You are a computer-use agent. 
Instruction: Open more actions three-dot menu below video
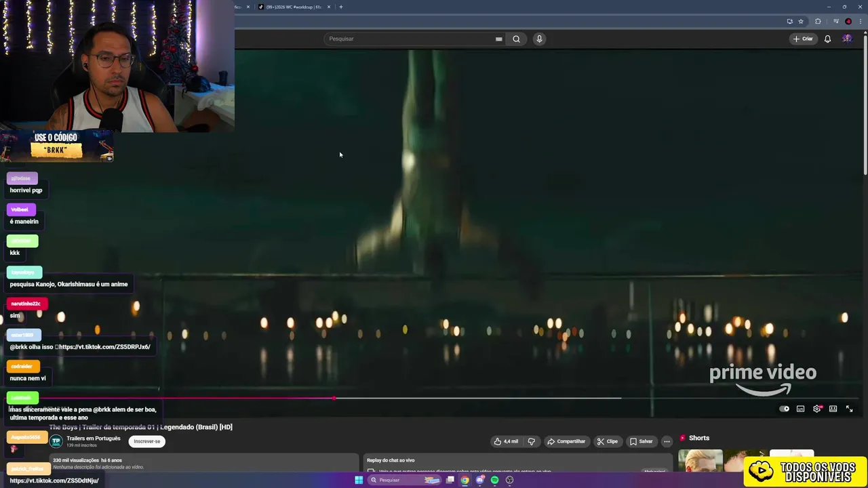667,441
